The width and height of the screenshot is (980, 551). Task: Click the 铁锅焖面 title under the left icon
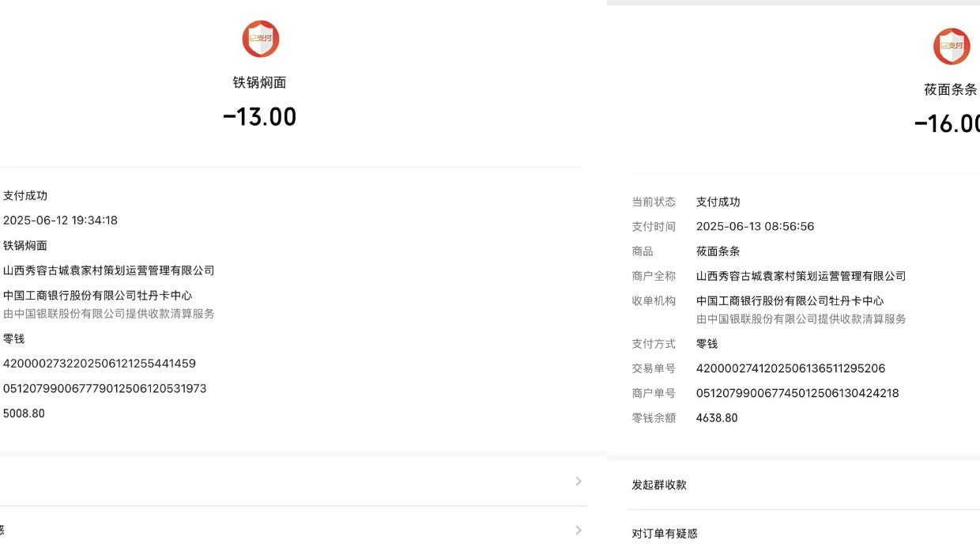click(x=259, y=82)
